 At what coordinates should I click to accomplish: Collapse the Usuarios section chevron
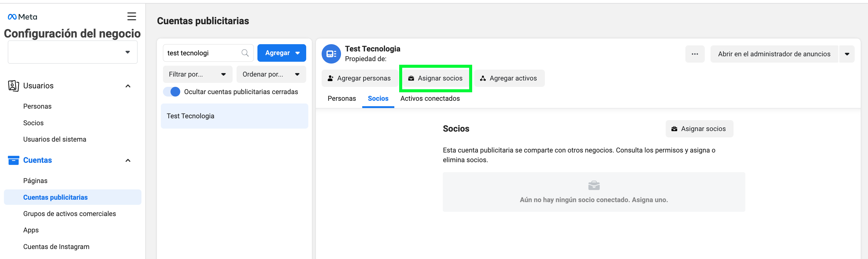(128, 86)
